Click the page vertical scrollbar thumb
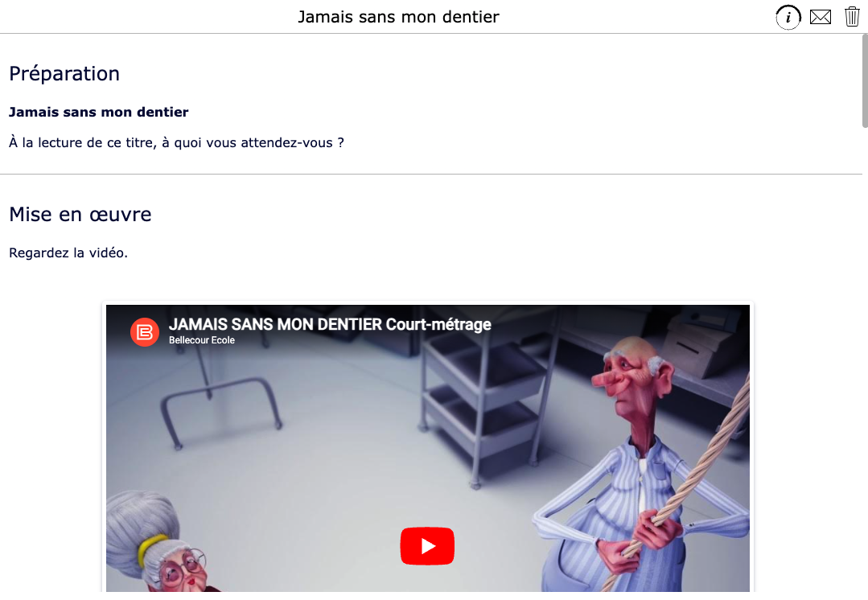Image resolution: width=868 pixels, height=600 pixels. (865, 80)
